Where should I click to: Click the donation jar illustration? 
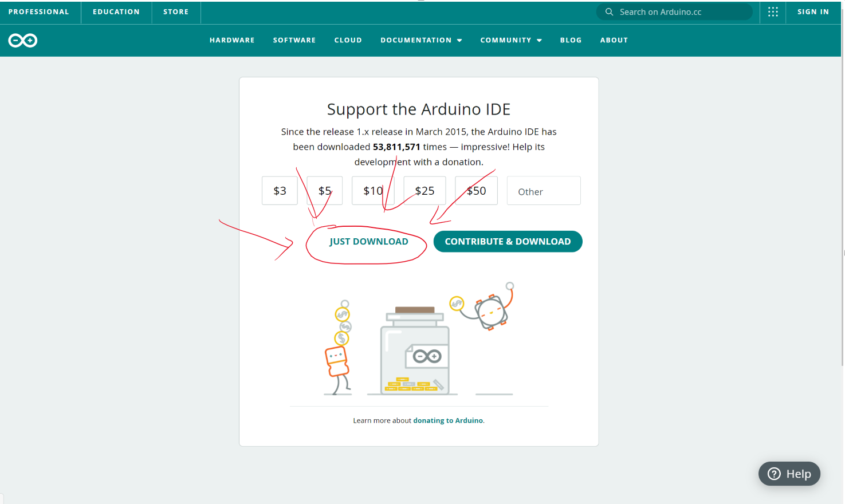point(415,351)
